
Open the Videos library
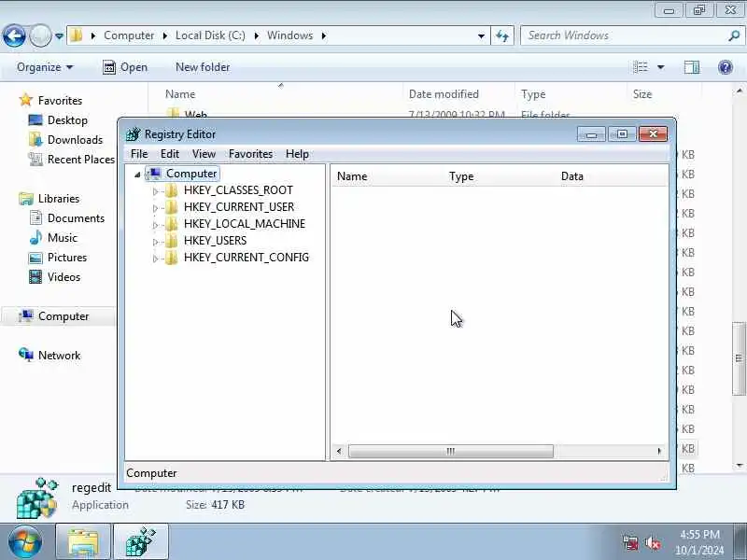point(63,276)
